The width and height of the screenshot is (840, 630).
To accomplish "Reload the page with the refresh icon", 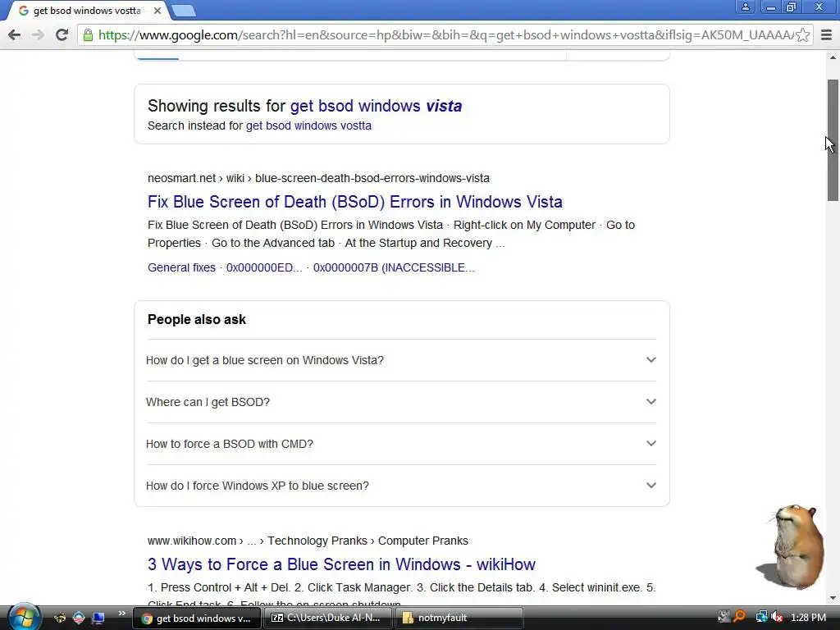I will [62, 35].
